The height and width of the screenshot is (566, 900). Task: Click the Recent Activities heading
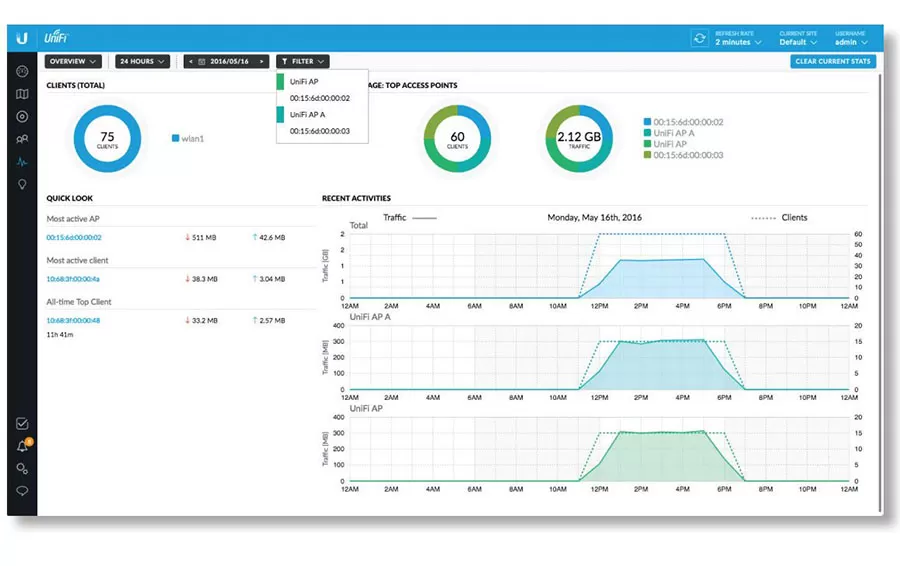pos(356,198)
